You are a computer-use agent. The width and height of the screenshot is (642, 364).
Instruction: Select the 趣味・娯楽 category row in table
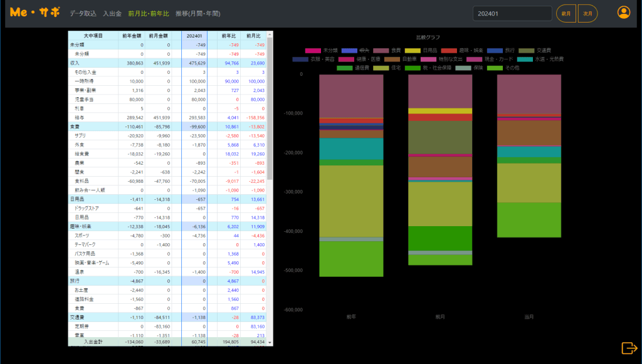click(82, 226)
